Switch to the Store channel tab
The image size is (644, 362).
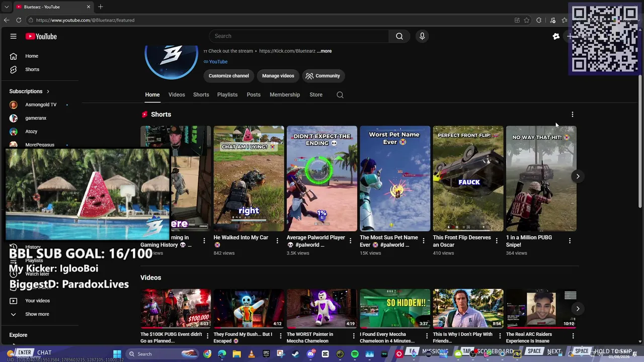click(x=316, y=95)
